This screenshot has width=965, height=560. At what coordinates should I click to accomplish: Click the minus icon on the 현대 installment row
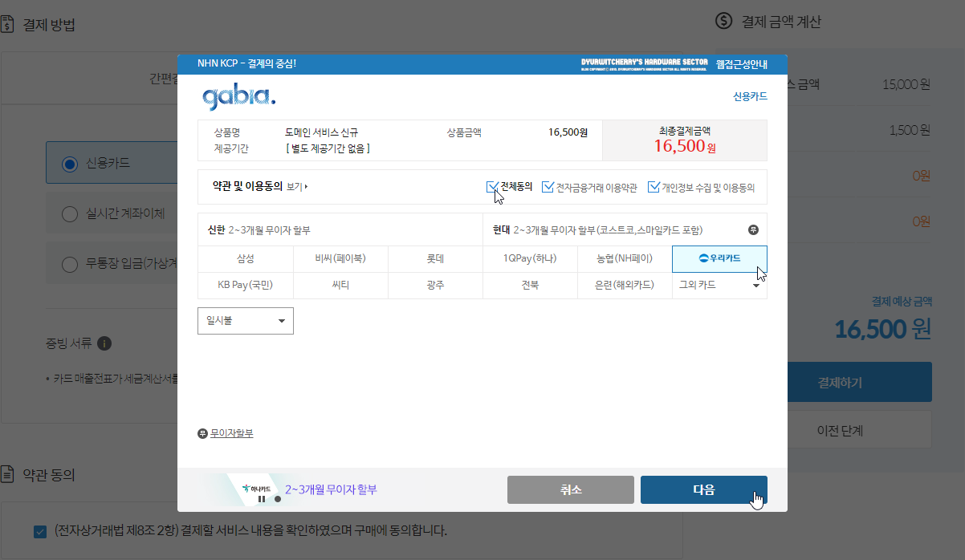pyautogui.click(x=753, y=229)
